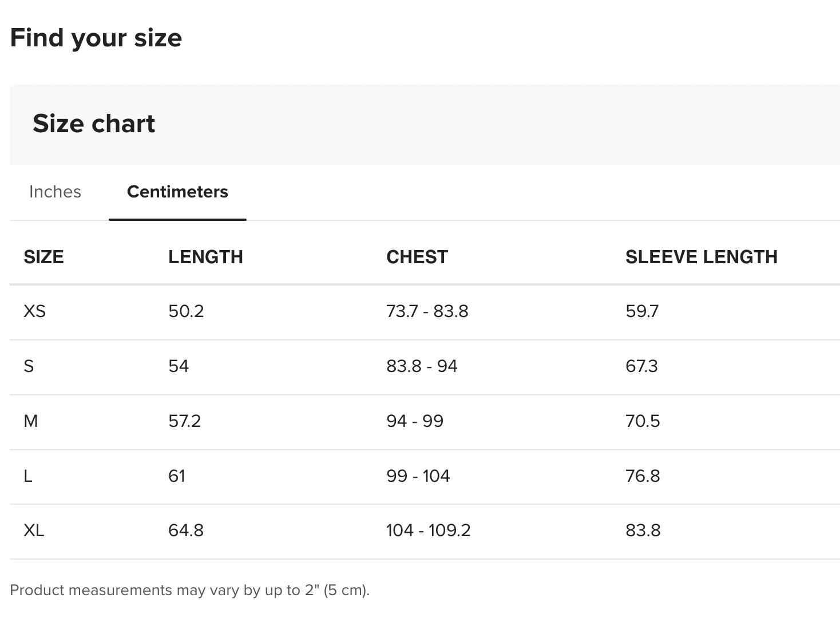Viewport: 840px width, 626px height.
Task: Click the Find your size title
Action: pos(96,38)
